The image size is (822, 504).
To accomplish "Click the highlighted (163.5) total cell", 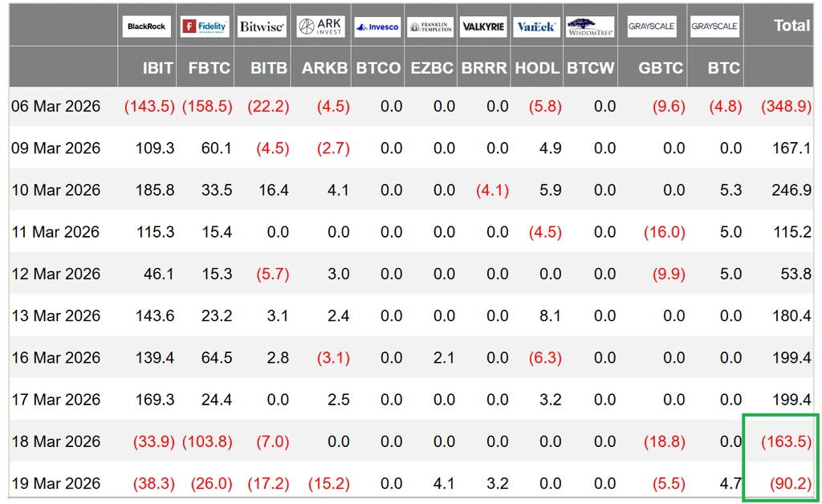I will (x=787, y=441).
